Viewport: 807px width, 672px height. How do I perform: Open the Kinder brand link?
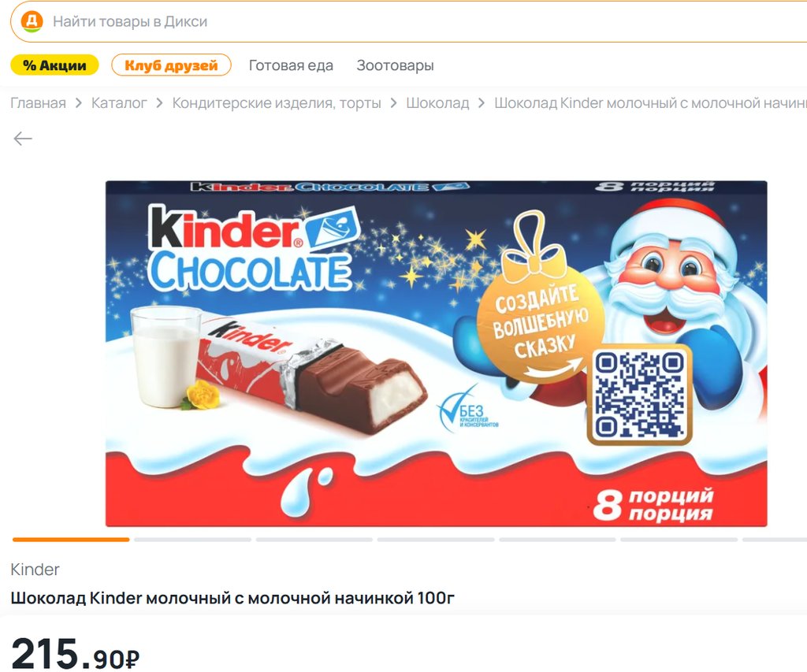click(35, 570)
